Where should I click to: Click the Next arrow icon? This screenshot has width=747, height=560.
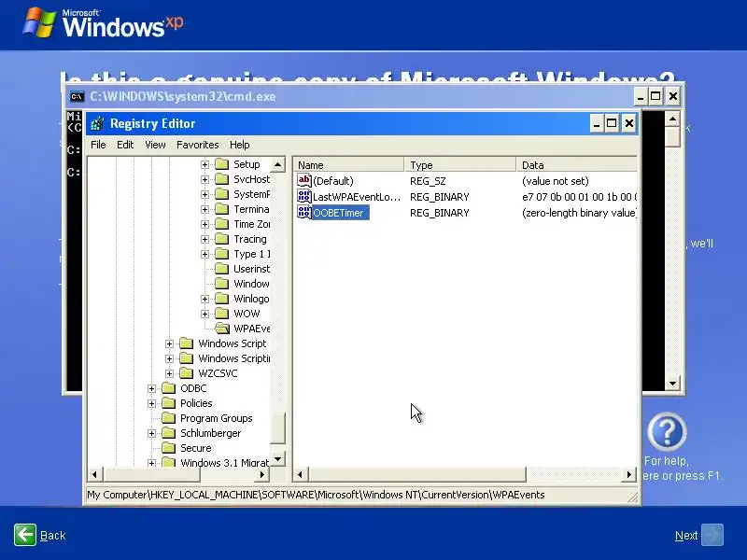712,535
